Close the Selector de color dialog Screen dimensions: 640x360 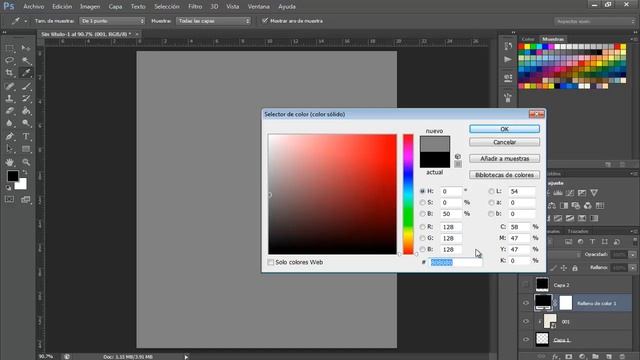(x=536, y=114)
